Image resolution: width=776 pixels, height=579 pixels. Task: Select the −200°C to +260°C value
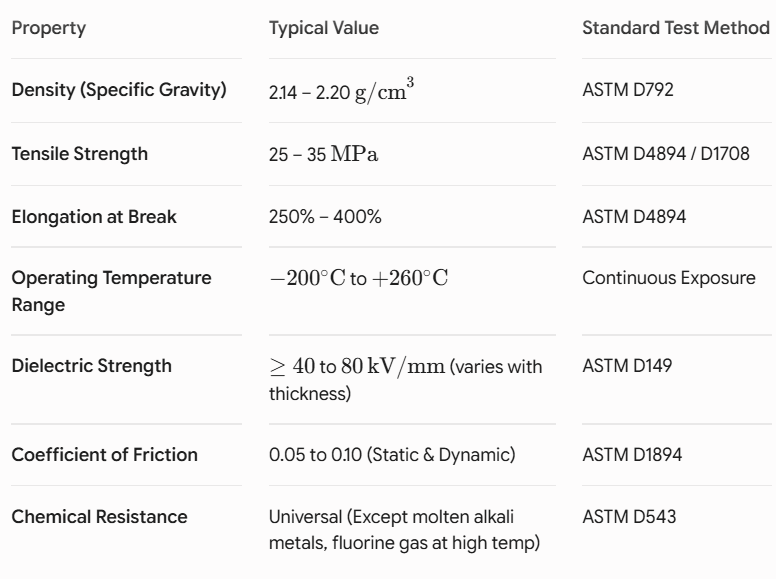coord(359,278)
